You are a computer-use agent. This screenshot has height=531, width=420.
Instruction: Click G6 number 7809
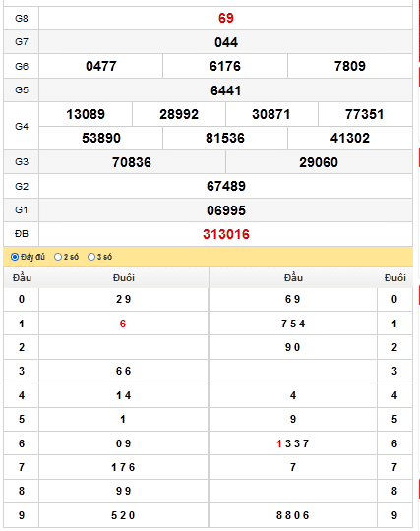click(350, 66)
